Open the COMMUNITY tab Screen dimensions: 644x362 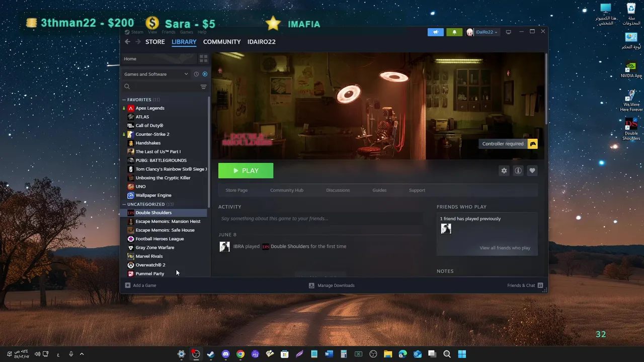(x=222, y=42)
